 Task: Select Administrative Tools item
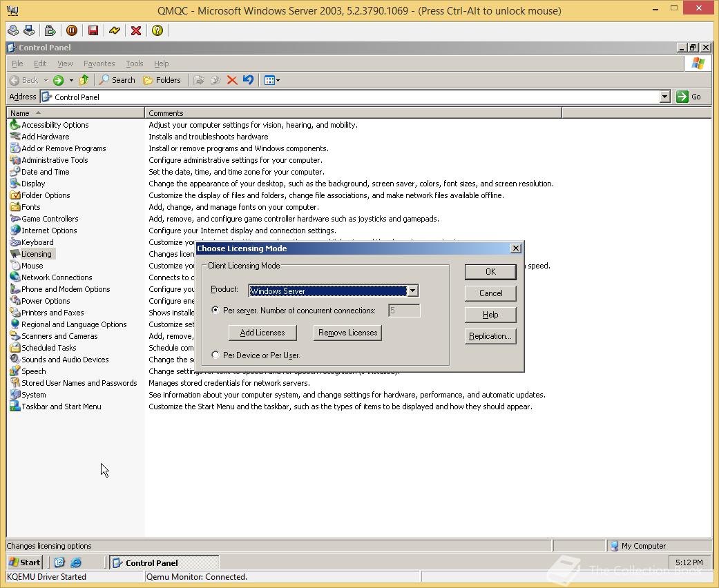[x=49, y=160]
